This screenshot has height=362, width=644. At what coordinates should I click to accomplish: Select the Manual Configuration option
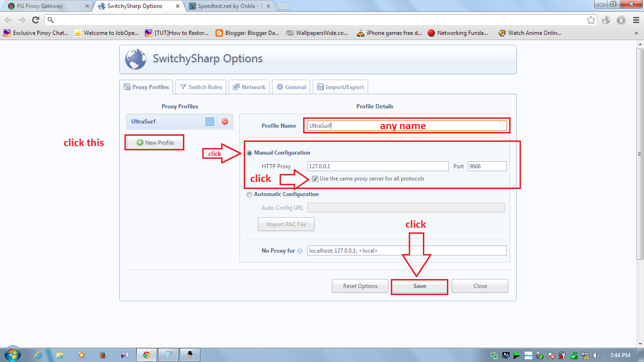(249, 152)
